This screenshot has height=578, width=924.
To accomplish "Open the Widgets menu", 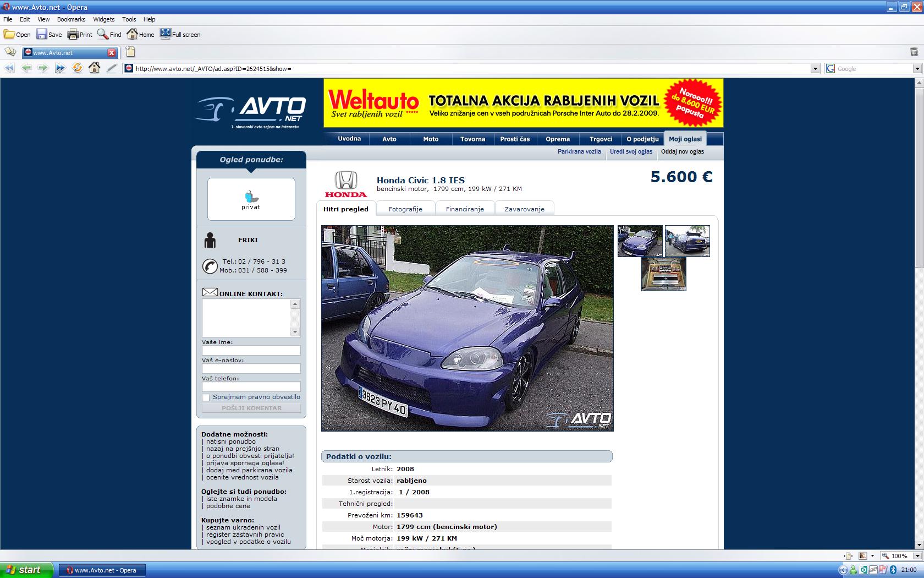I will pyautogui.click(x=103, y=19).
